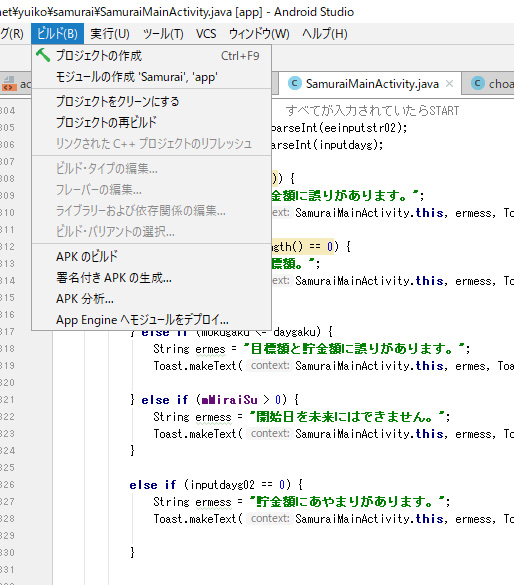This screenshot has height=585, width=514.
Task: Choose プロジェクトの再ビルド from menu
Action: 151,123
